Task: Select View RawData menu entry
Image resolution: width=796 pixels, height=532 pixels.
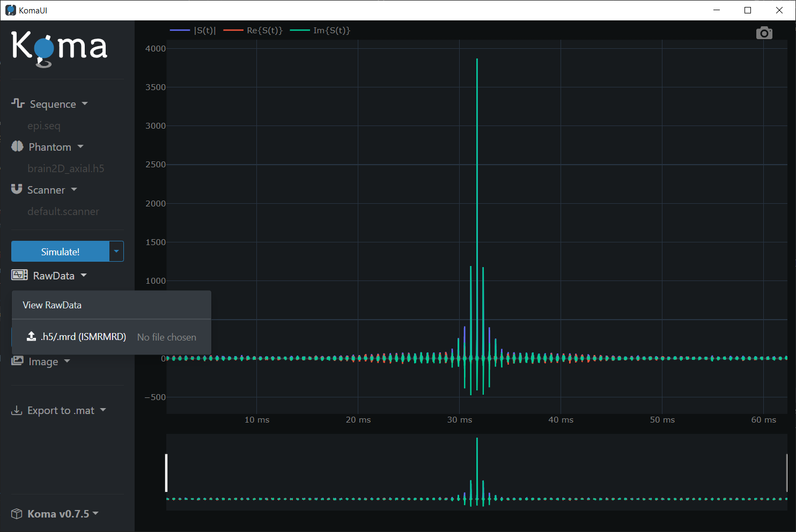Action: [x=52, y=305]
